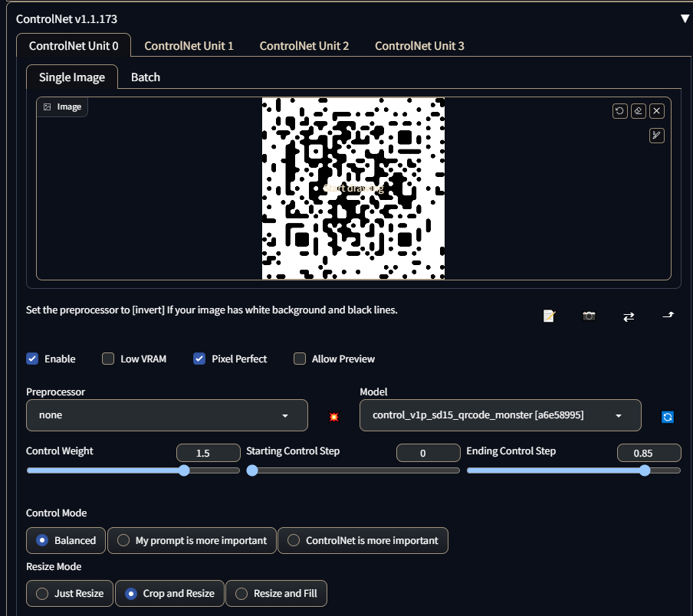Uncheck the Enable checkbox
The width and height of the screenshot is (693, 616).
click(32, 359)
